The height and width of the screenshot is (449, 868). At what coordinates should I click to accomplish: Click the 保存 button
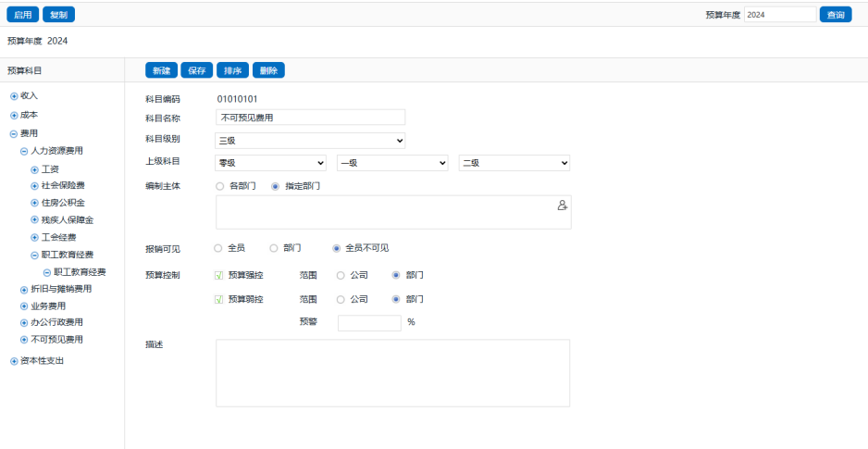(x=196, y=70)
